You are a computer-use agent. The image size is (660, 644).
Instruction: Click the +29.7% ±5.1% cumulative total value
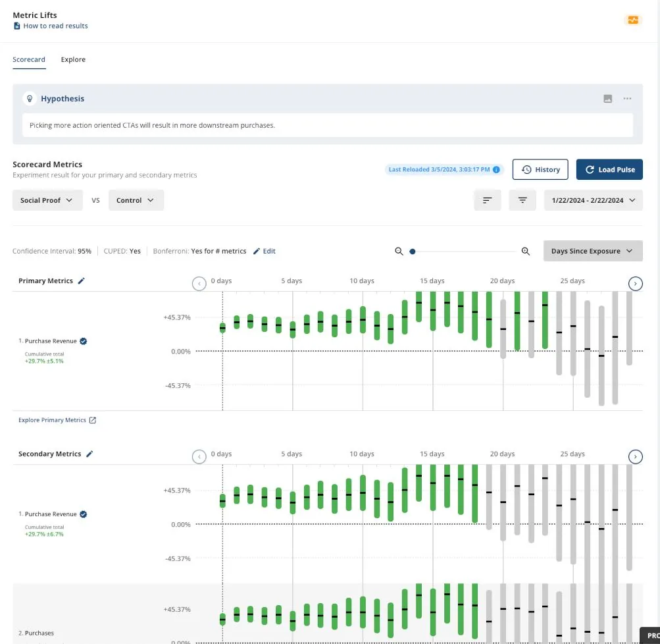tap(44, 362)
